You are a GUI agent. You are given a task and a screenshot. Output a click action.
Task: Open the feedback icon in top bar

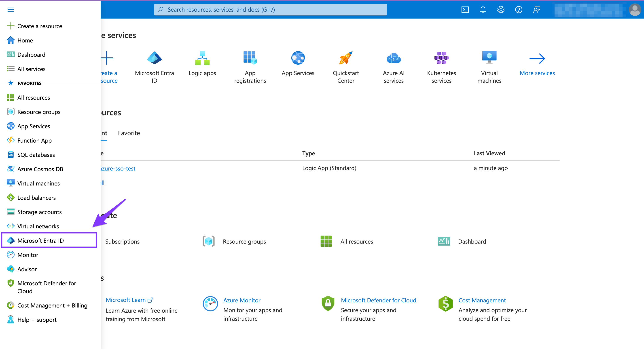536,9
